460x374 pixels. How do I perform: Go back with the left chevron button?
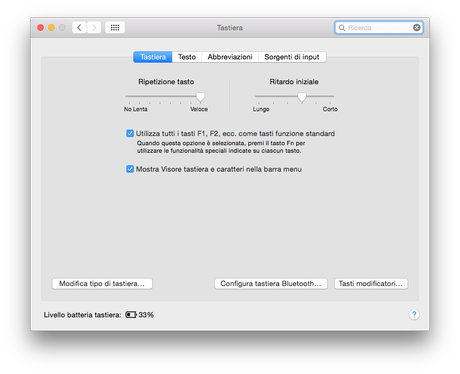(79, 27)
